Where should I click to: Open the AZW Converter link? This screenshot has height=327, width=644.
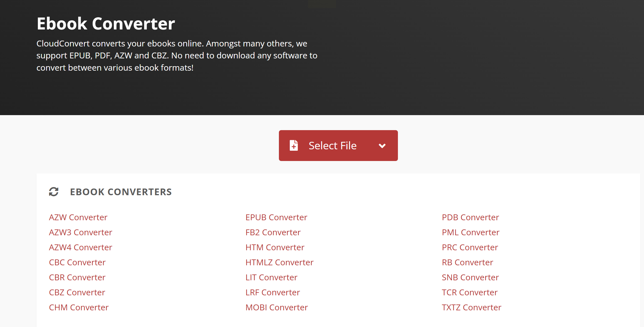pos(78,217)
